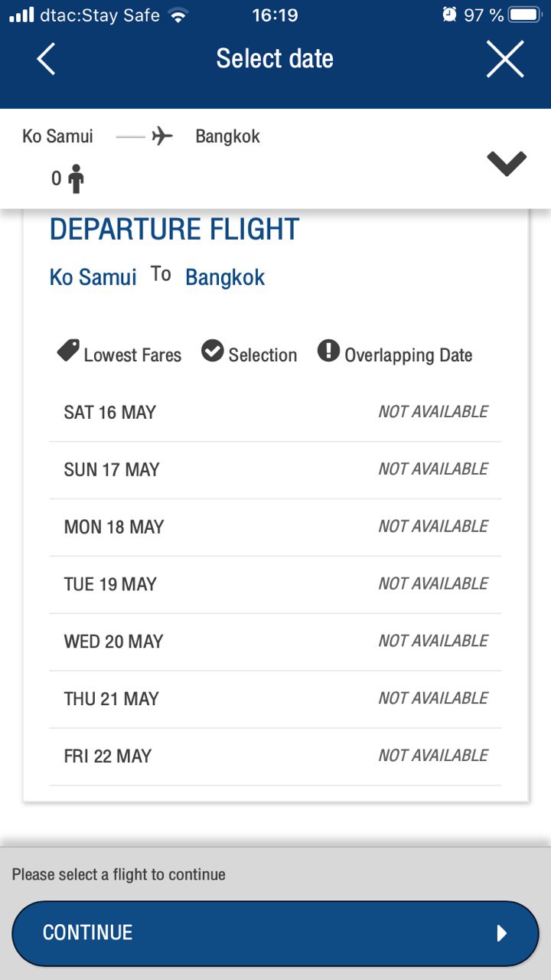Screen dimensions: 551x980
Task: Tap the passenger person icon
Action: tap(76, 178)
